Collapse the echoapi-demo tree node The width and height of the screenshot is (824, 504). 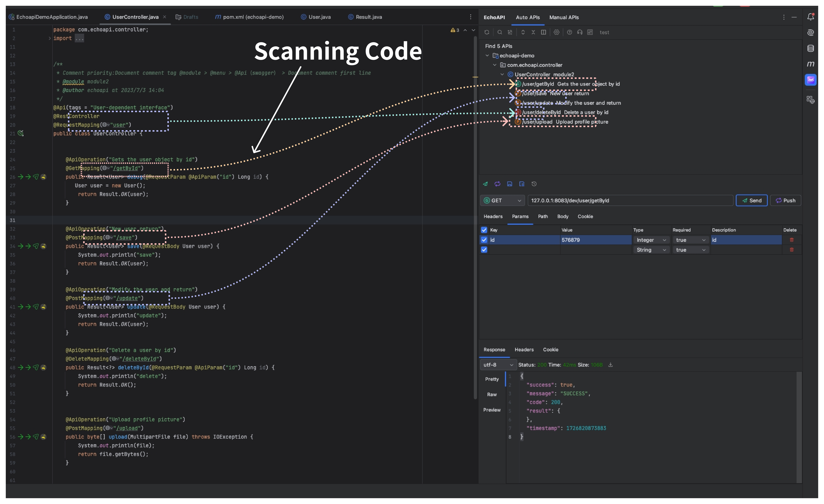point(487,55)
